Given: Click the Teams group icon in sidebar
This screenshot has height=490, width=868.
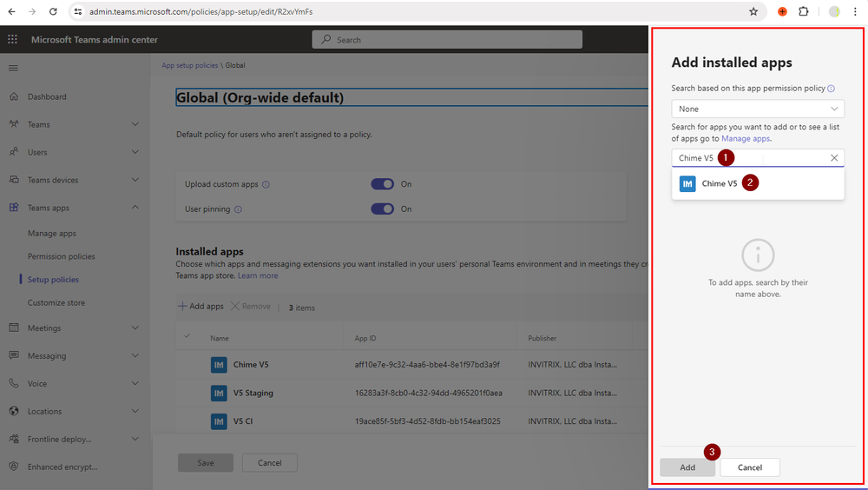Looking at the screenshot, I should [14, 124].
